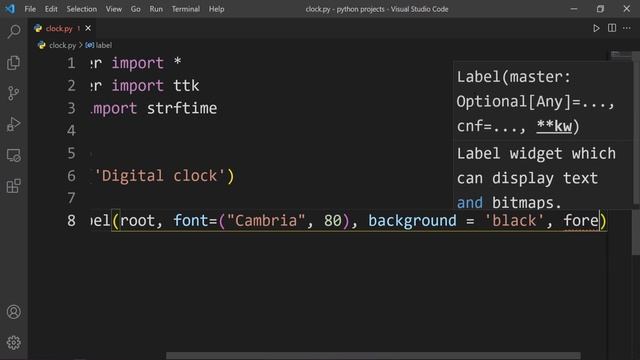Click ttk on line 2

click(186, 86)
